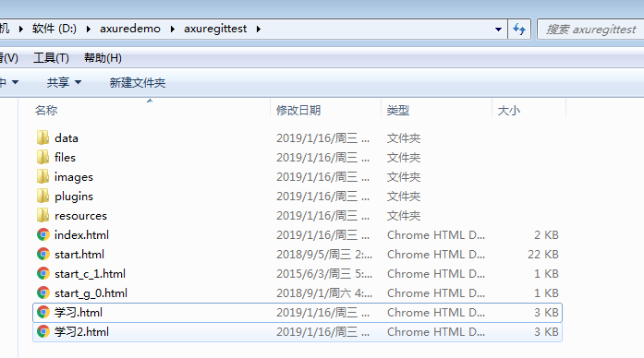
Task: Open the files folder icon
Action: coord(43,157)
